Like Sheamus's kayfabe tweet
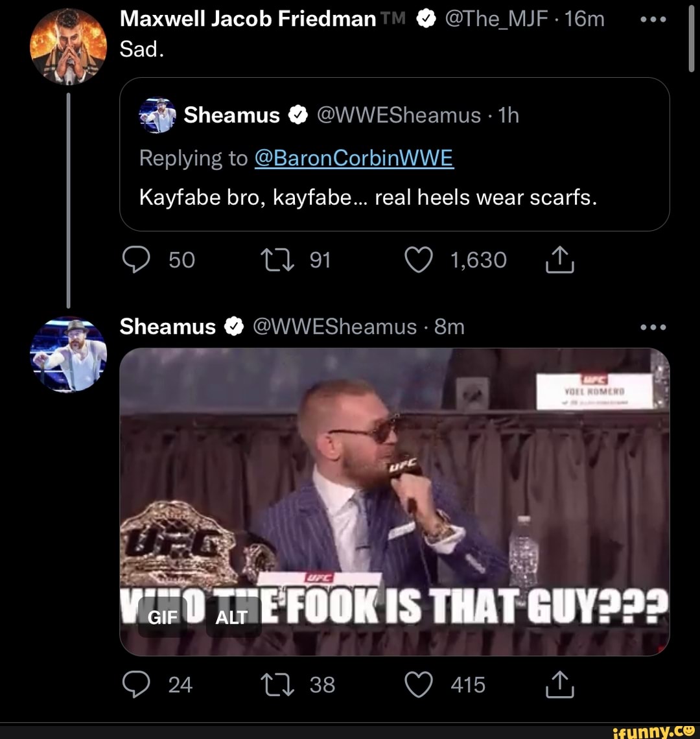700x739 pixels. coord(419,259)
